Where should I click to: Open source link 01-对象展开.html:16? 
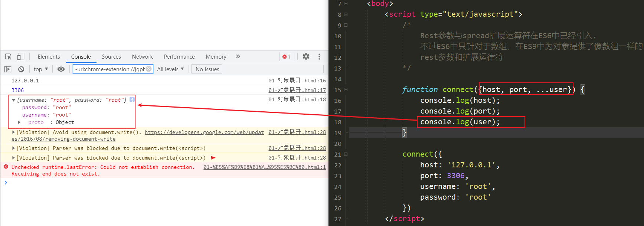pyautogui.click(x=297, y=81)
